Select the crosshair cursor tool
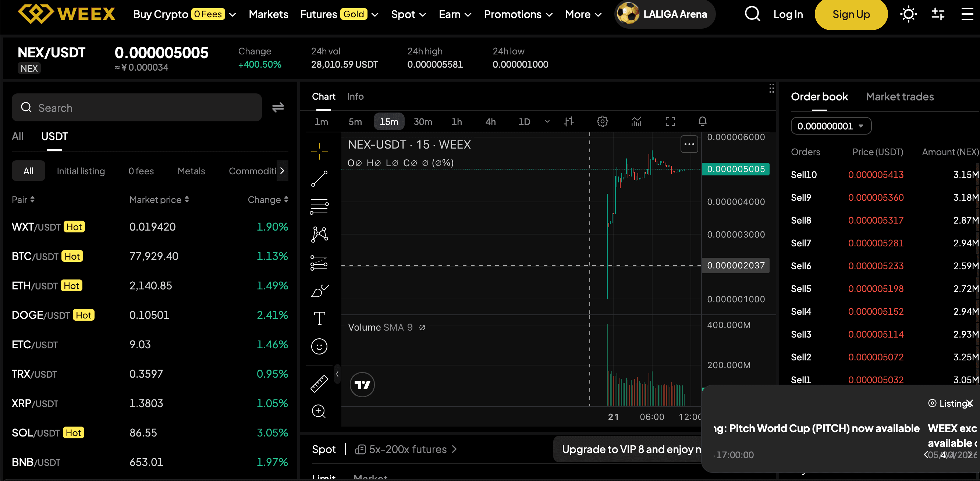The width and height of the screenshot is (980, 481). pyautogui.click(x=319, y=152)
